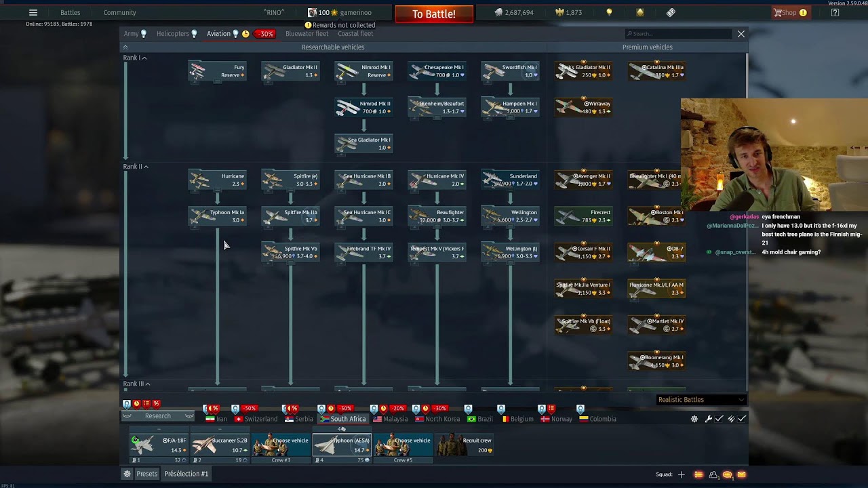868x488 pixels.
Task: Collapse the research tree header arrow
Action: (x=125, y=47)
